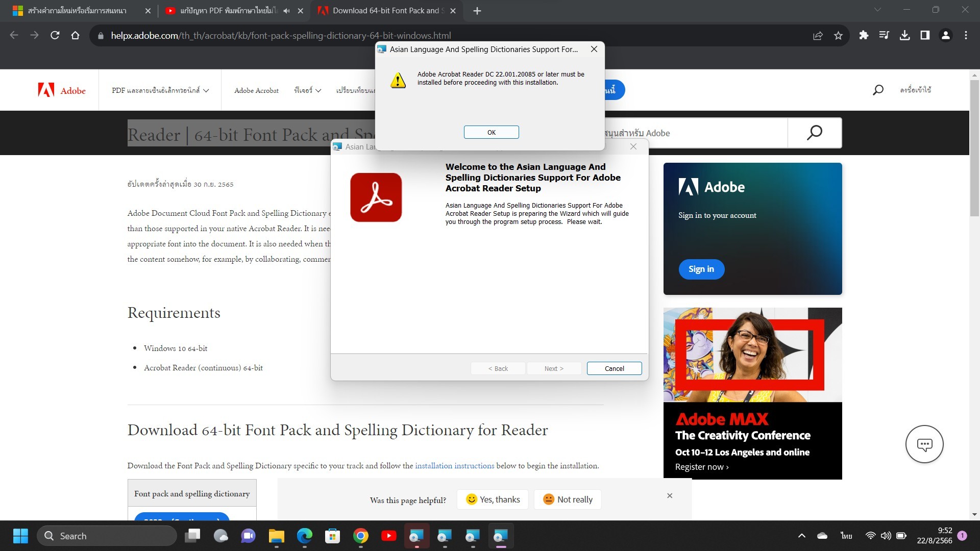Reload the current page

tap(55, 35)
